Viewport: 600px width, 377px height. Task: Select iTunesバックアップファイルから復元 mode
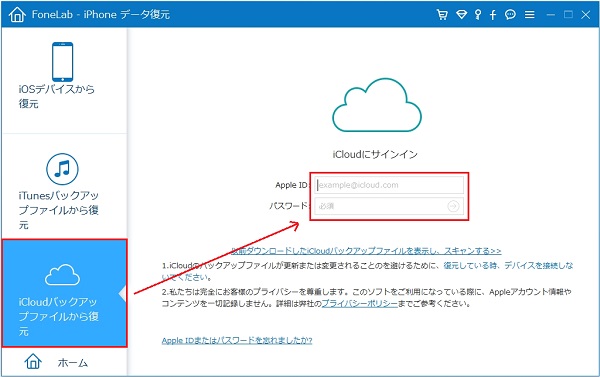click(x=64, y=186)
